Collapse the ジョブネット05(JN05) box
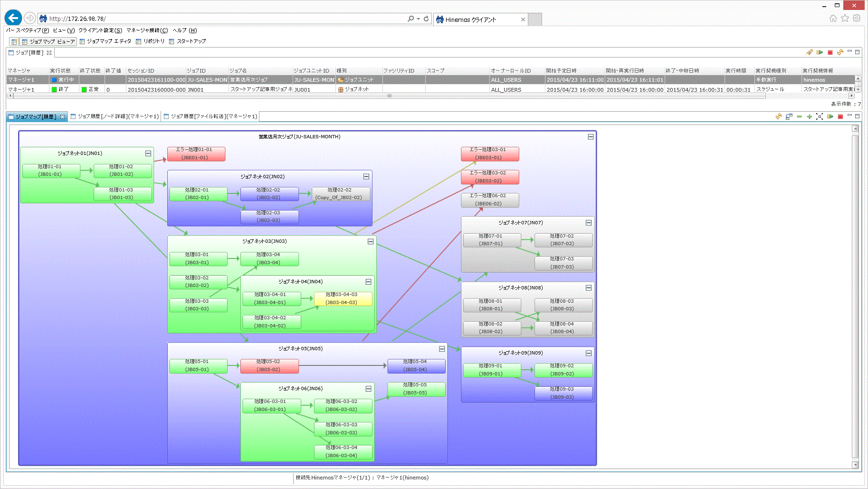 click(x=442, y=349)
